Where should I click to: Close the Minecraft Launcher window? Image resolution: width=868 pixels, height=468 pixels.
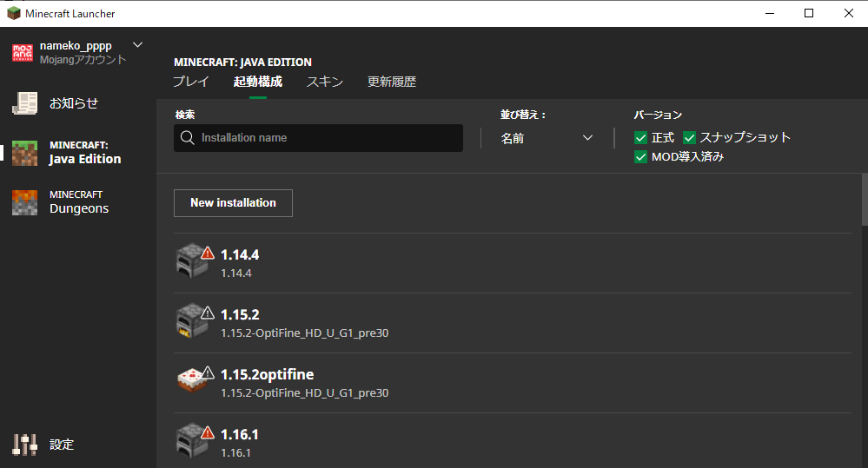(x=849, y=13)
